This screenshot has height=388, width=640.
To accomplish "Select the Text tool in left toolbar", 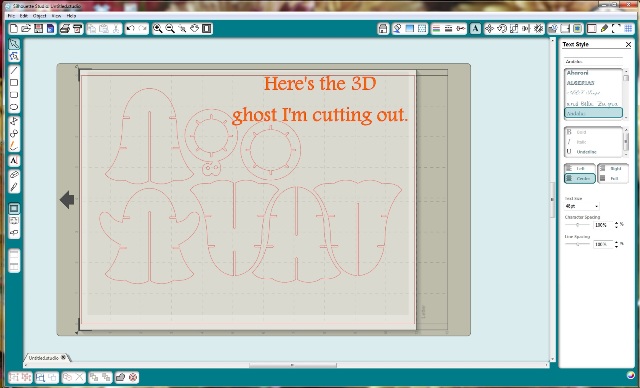I will click(14, 160).
